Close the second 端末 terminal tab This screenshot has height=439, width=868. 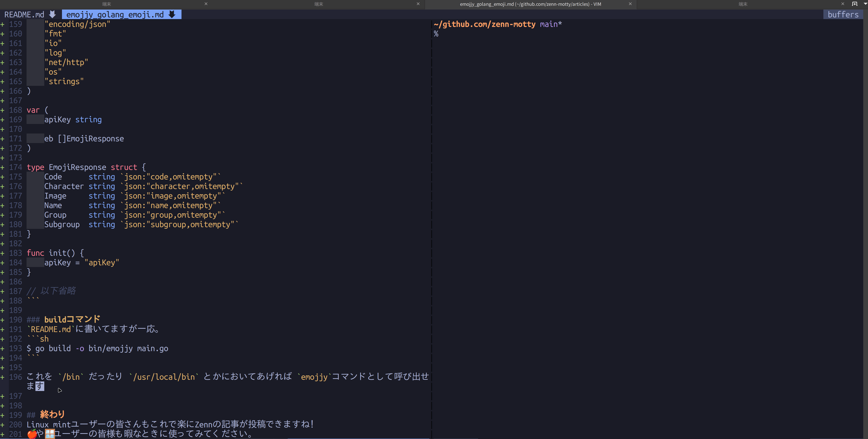418,4
